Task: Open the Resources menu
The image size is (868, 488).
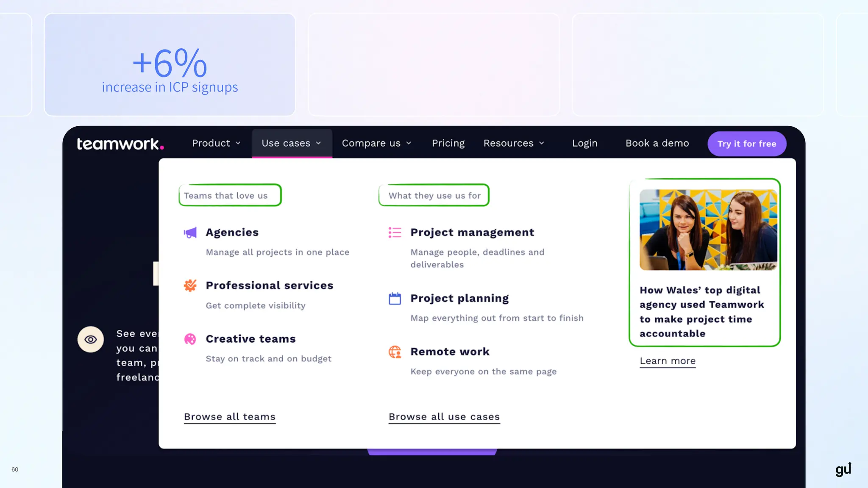Action: pos(514,143)
